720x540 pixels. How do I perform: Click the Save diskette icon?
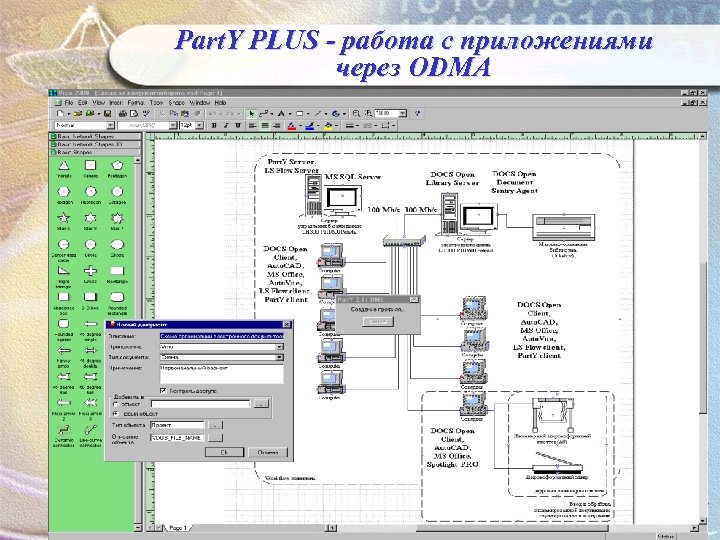click(x=107, y=113)
